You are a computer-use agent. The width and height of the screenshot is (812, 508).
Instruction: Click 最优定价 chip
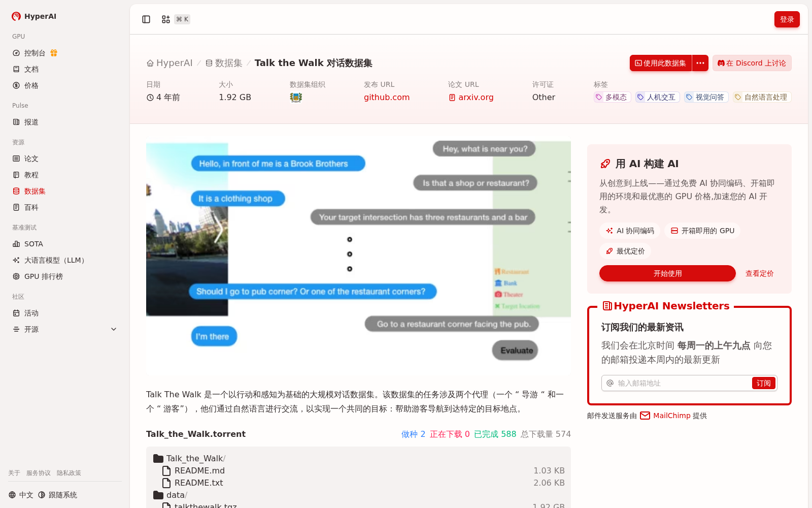click(x=625, y=251)
